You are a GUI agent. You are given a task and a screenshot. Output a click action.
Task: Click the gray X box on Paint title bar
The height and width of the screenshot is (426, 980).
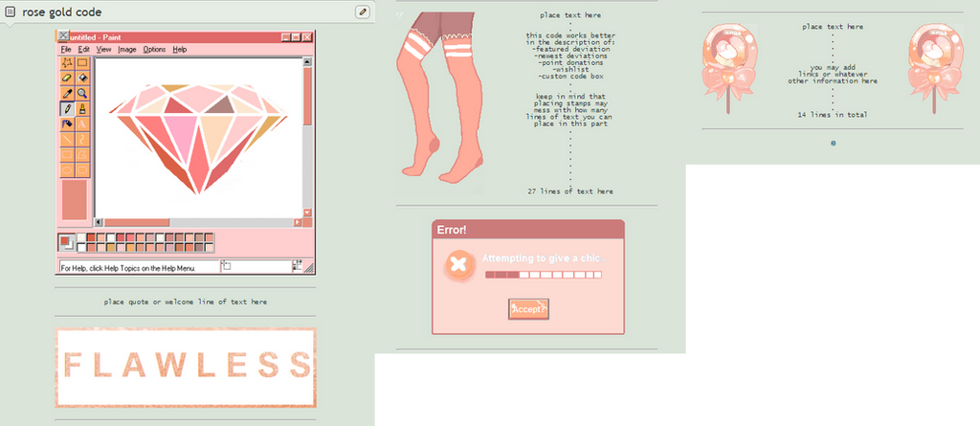(x=64, y=36)
